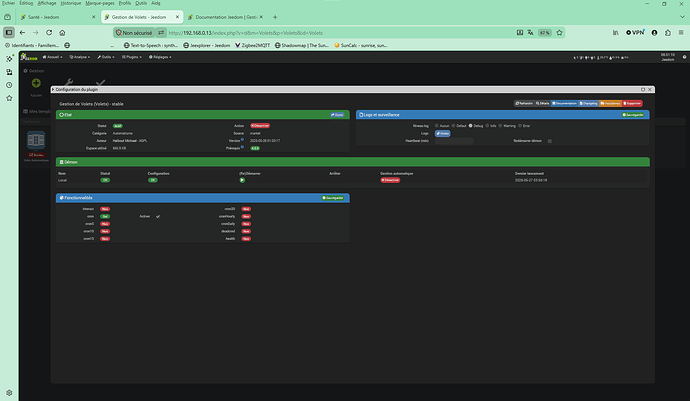Collapse the Configuration du plugin title arrow
Viewport: 690px width, 401px height.
(53, 89)
